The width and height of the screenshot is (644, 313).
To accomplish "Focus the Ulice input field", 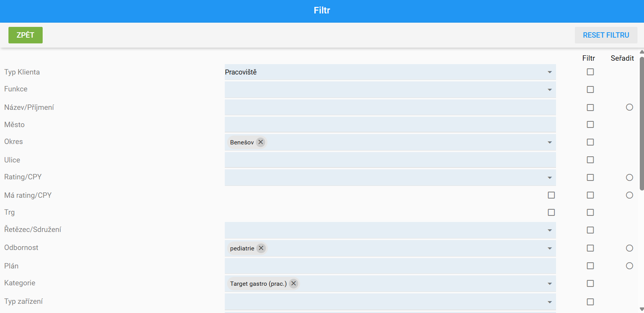I will (390, 160).
